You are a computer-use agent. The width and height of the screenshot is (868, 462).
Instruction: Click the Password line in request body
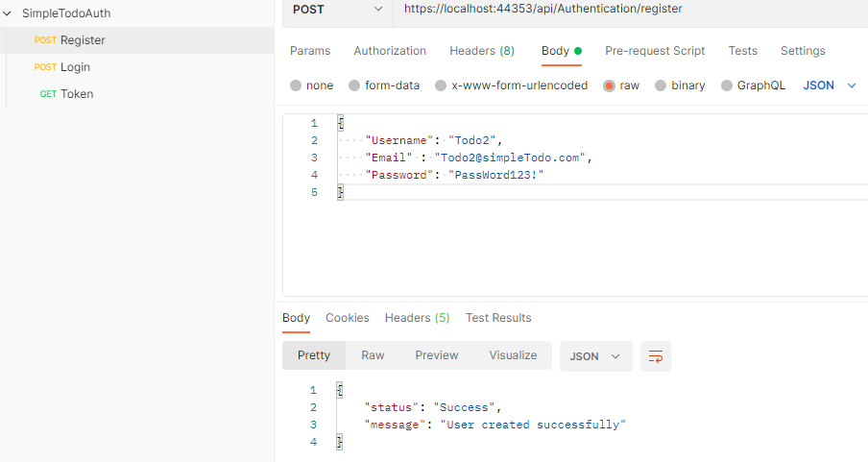454,175
